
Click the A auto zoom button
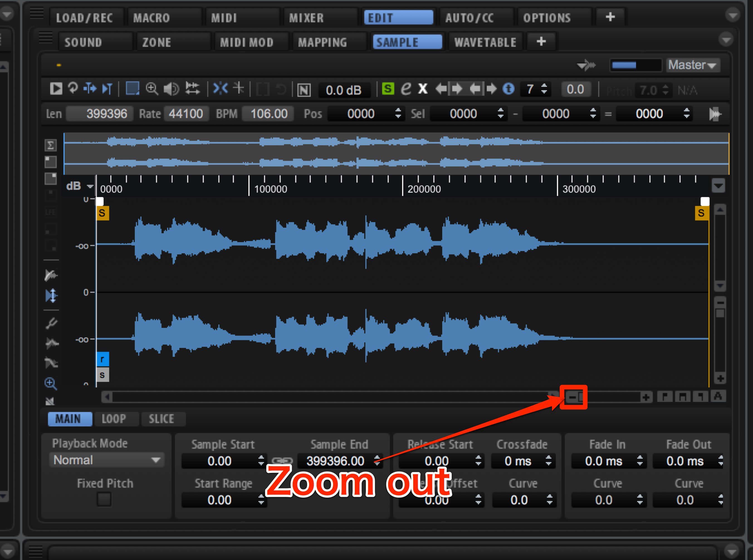[x=718, y=396]
